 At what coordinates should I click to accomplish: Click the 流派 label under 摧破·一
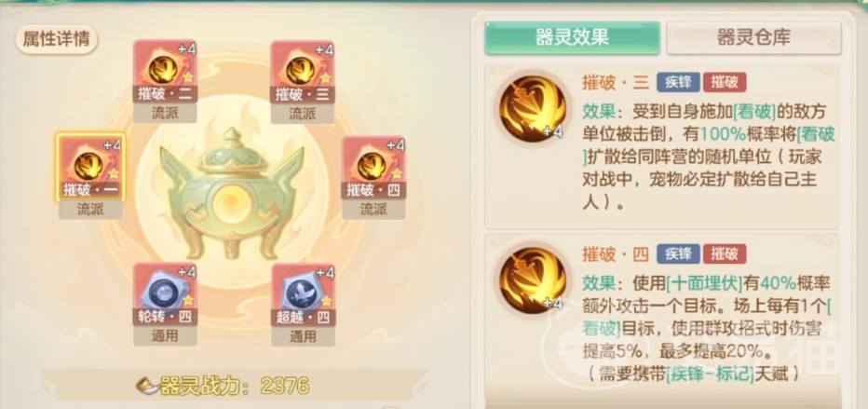tap(90, 210)
